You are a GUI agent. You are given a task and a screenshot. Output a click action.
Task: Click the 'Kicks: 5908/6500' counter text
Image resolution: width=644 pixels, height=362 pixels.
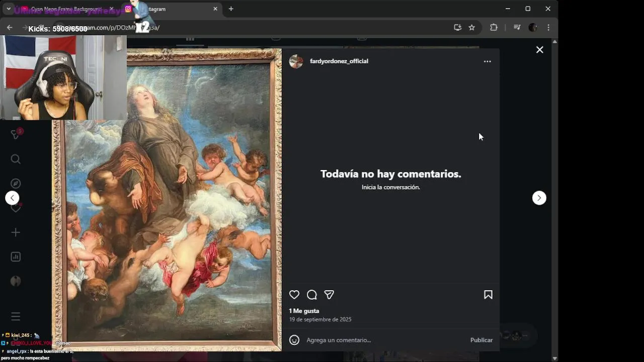coord(58,29)
